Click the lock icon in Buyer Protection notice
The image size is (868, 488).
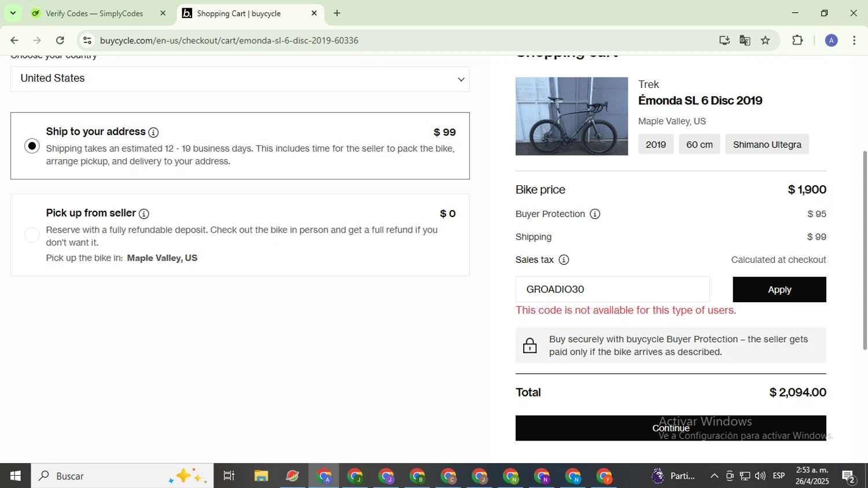click(529, 346)
